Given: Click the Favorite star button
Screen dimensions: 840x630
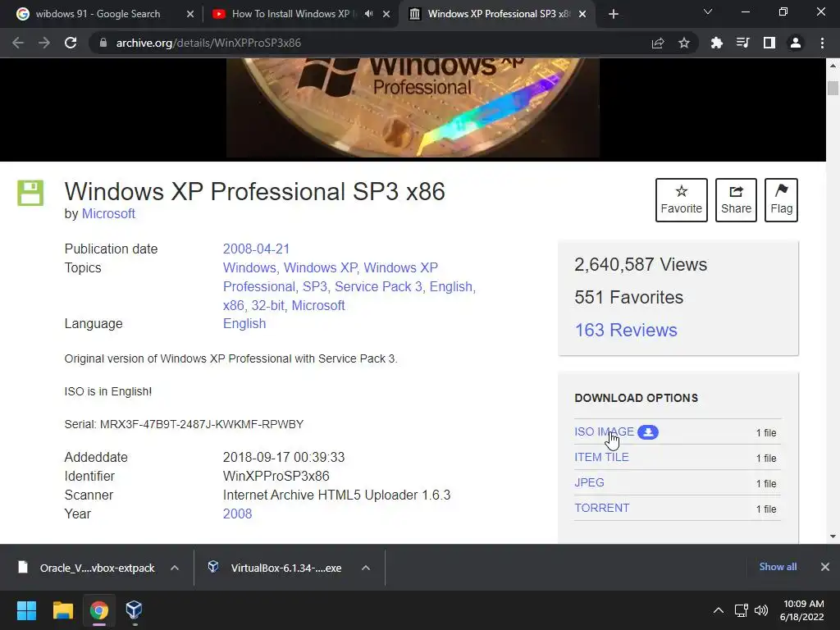Looking at the screenshot, I should point(682,200).
